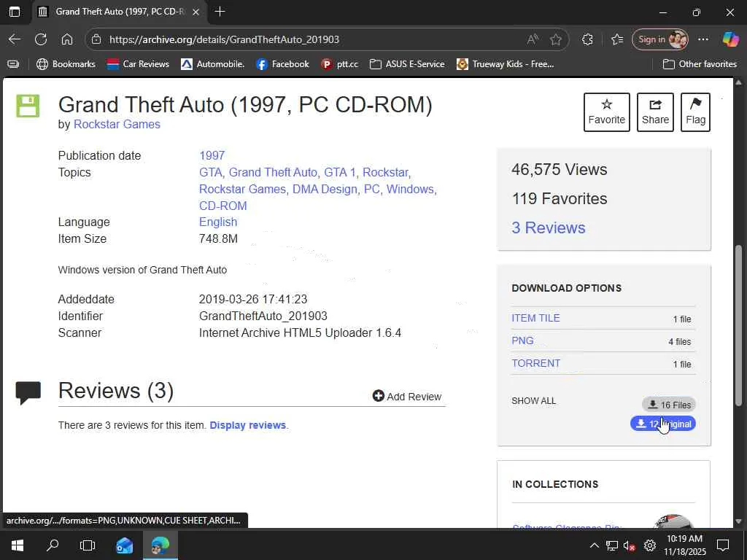The width and height of the screenshot is (747, 560).
Task: Click Sign in profile button
Action: 660,39
